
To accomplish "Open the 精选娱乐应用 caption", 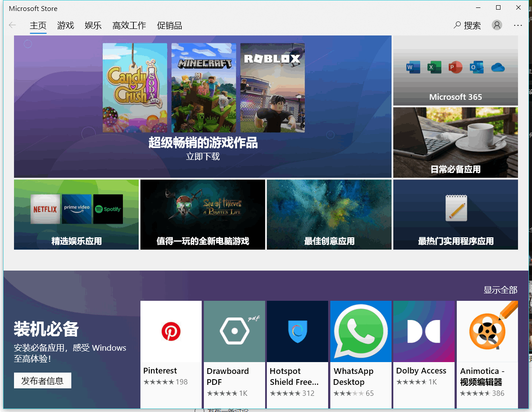I will click(77, 241).
